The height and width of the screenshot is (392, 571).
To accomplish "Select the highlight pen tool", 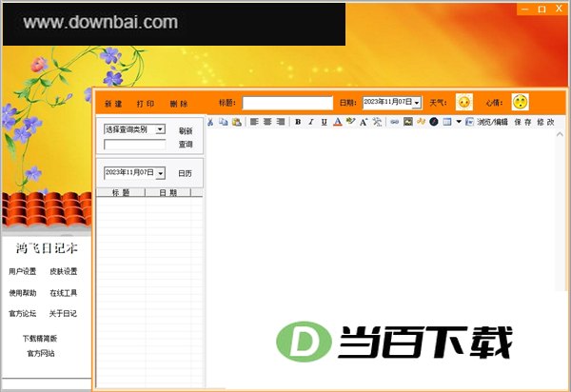I will tap(350, 122).
